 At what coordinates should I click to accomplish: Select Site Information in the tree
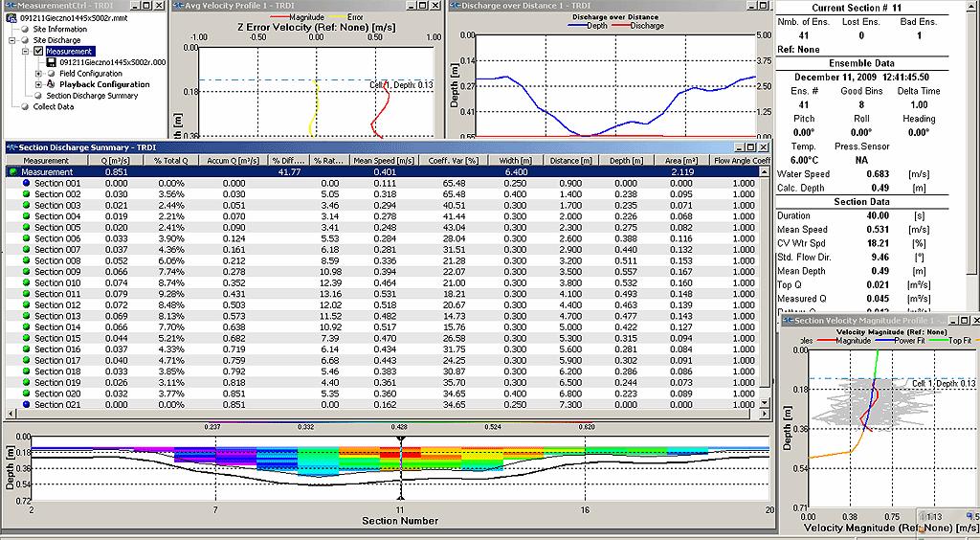[x=60, y=29]
